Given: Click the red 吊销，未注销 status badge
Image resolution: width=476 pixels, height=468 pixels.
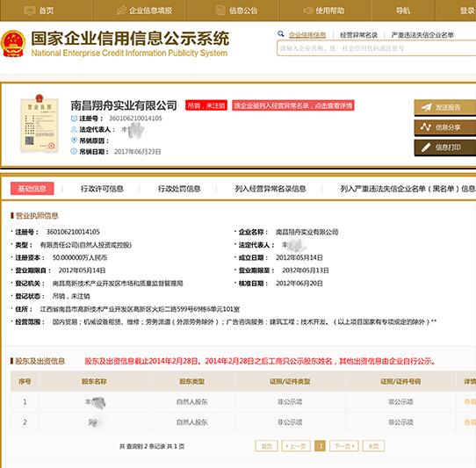Looking at the screenshot, I should [x=206, y=105].
